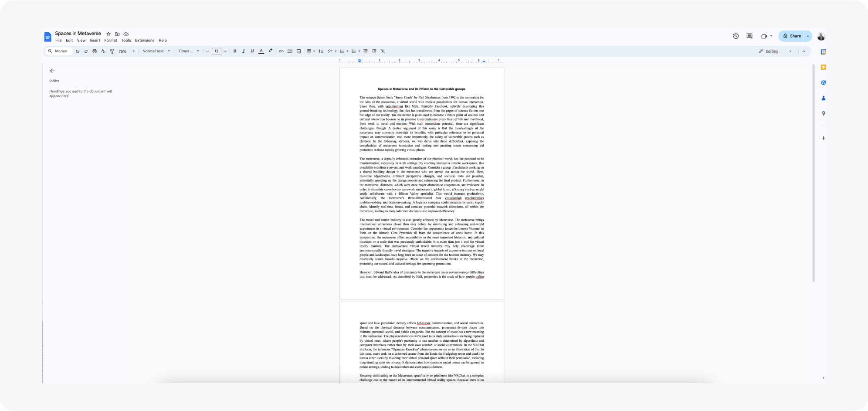Get add-ons with the plus icon
Screen dimensions: 868x411
click(x=823, y=138)
